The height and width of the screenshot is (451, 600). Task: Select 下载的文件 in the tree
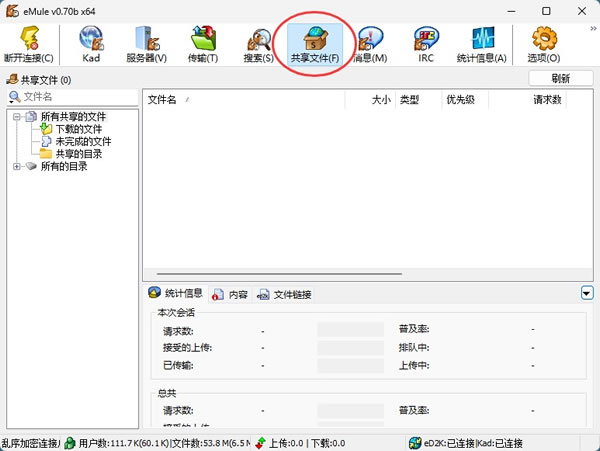78,129
